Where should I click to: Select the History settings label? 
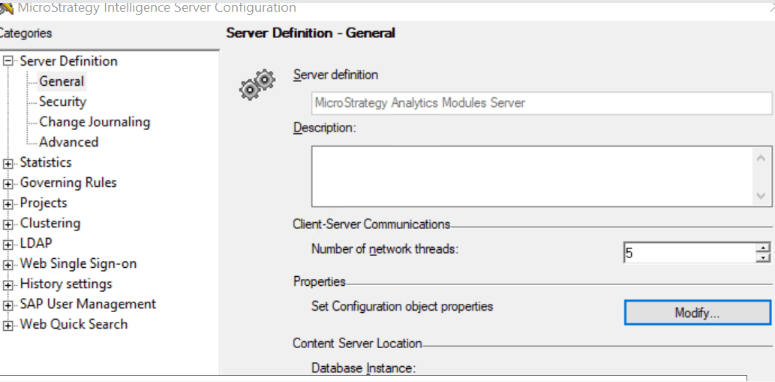(x=66, y=284)
